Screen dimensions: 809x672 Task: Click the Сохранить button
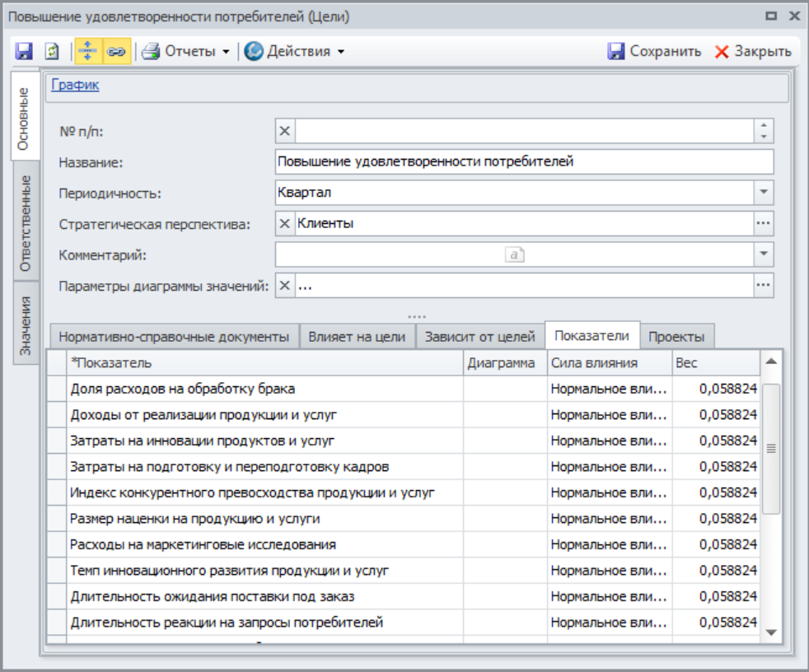pos(654,51)
